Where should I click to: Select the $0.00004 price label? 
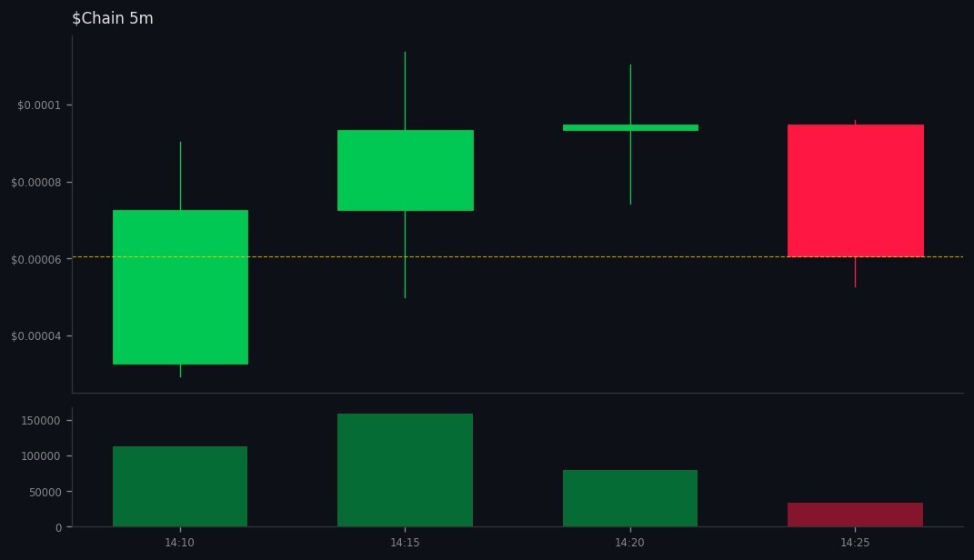tap(34, 335)
